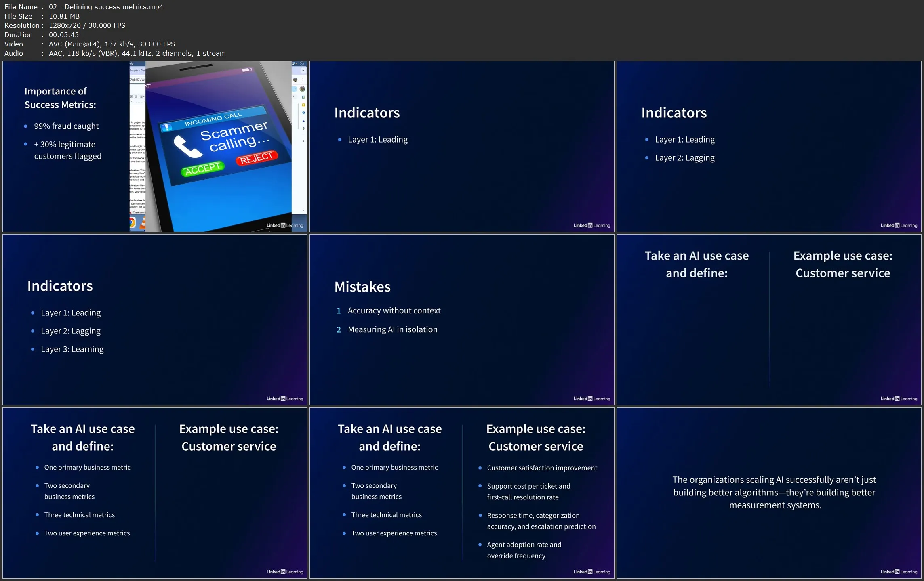Image resolution: width=924 pixels, height=581 pixels.
Task: Open the yellow Google Keep icon
Action: click(x=303, y=105)
